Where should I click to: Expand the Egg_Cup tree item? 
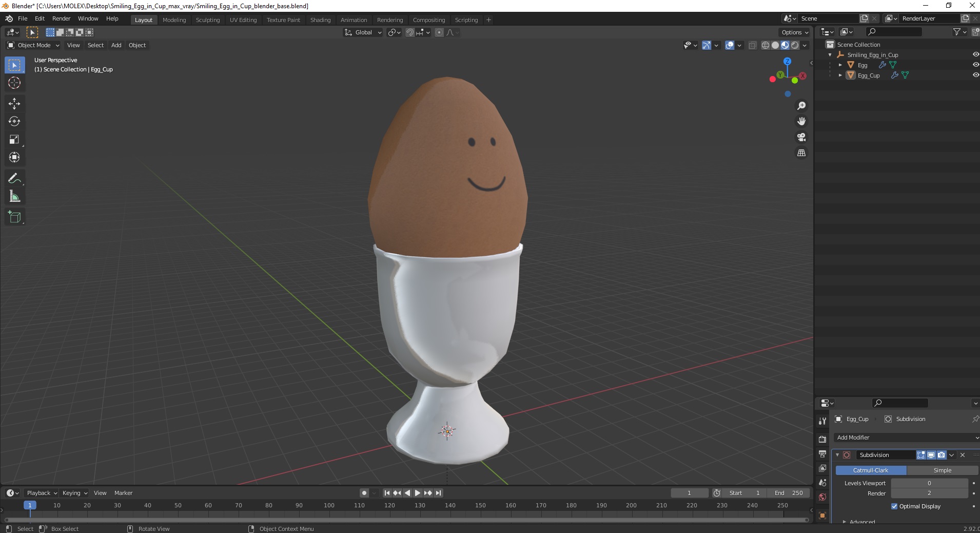click(840, 75)
